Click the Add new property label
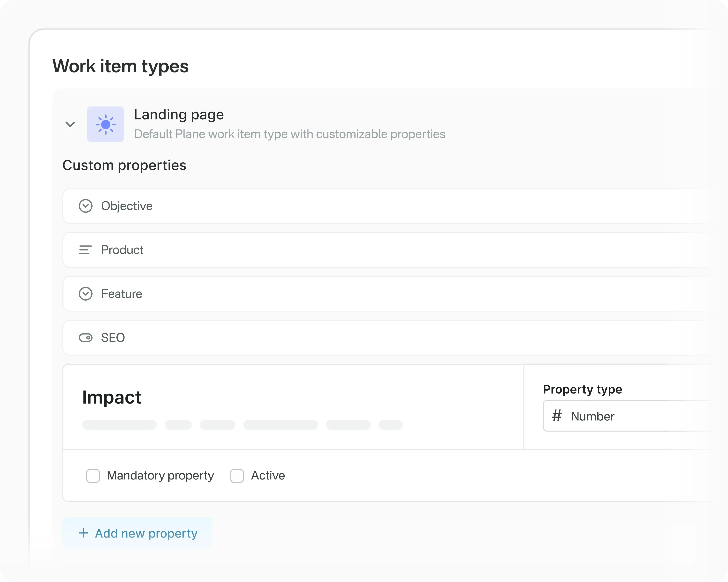The width and height of the screenshot is (728, 582). [146, 533]
